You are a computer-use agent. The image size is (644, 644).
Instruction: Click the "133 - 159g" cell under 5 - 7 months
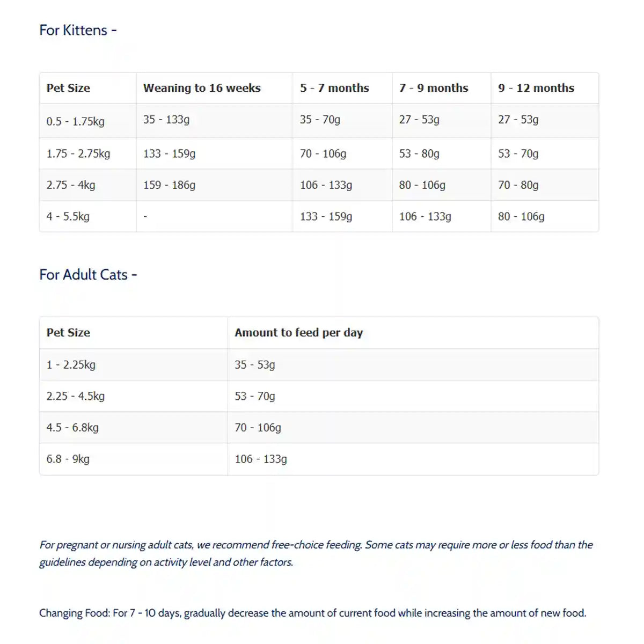(x=326, y=217)
